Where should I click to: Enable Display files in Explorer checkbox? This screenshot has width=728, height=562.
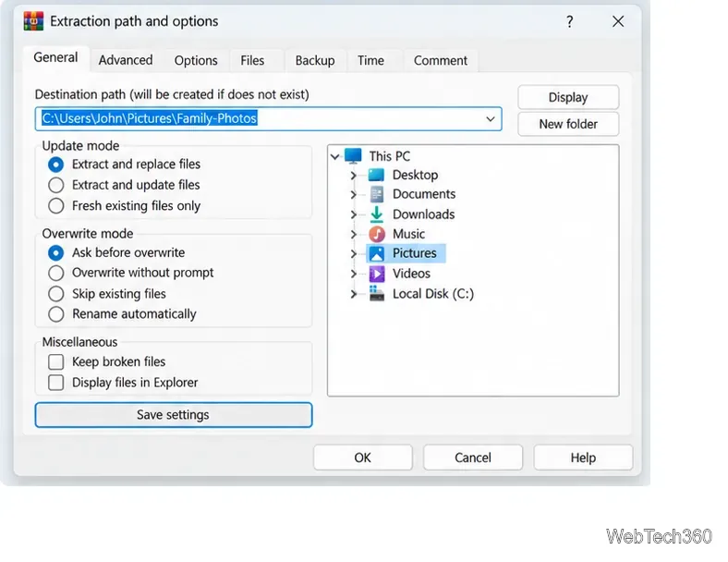point(56,383)
